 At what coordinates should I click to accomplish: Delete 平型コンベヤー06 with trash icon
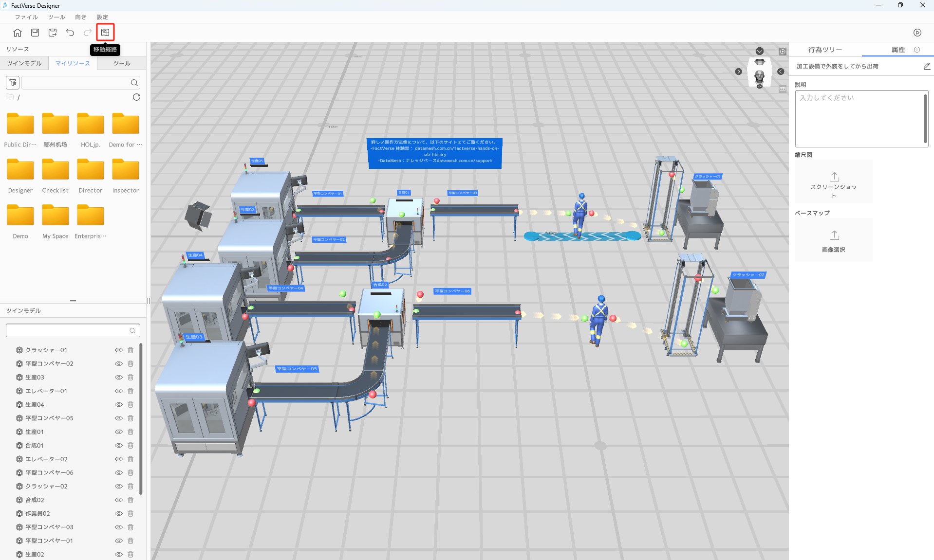(131, 472)
